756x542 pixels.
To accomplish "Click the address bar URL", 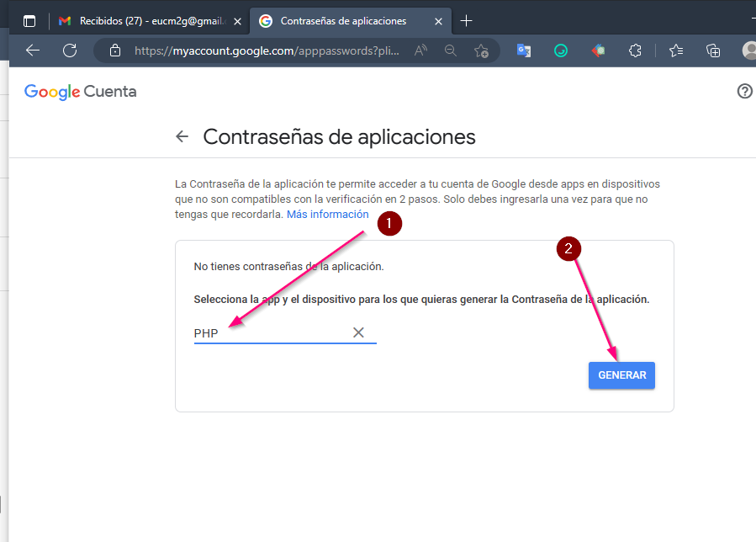I will pyautogui.click(x=267, y=50).
